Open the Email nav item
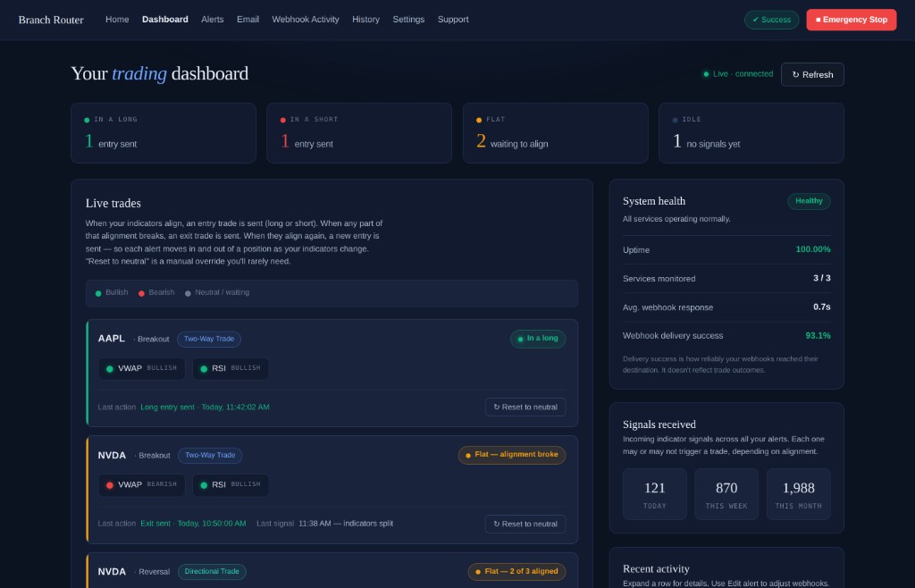Image resolution: width=915 pixels, height=588 pixels. click(x=248, y=20)
